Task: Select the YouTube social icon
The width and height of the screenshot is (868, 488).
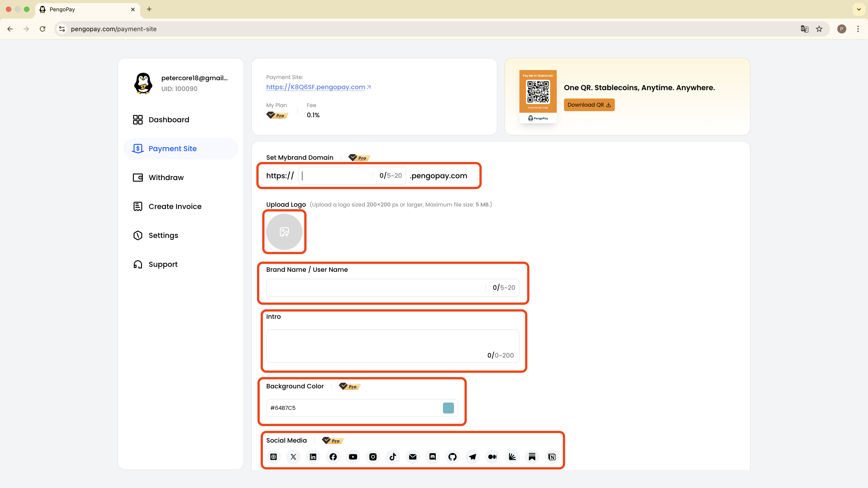Action: pos(353,457)
